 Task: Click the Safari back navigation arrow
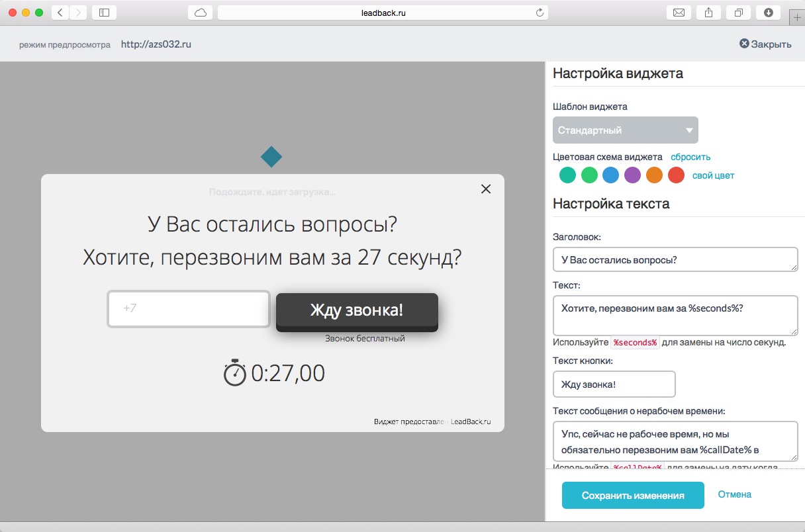coord(60,13)
